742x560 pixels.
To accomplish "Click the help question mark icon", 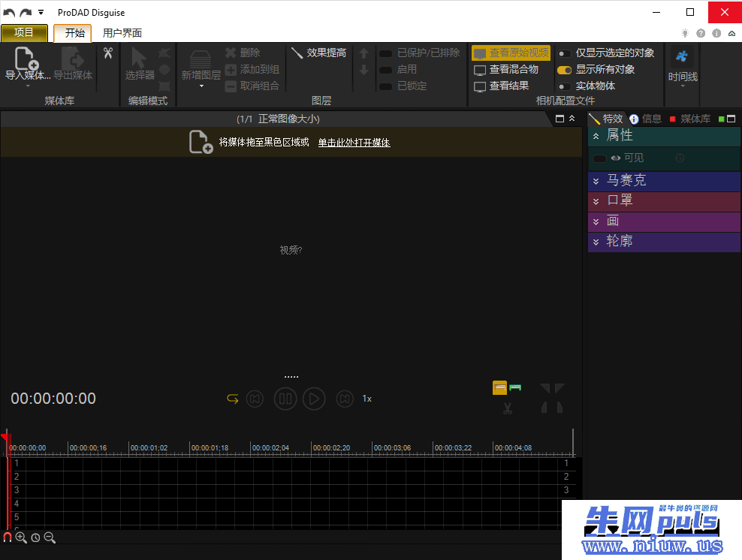I will (x=701, y=33).
